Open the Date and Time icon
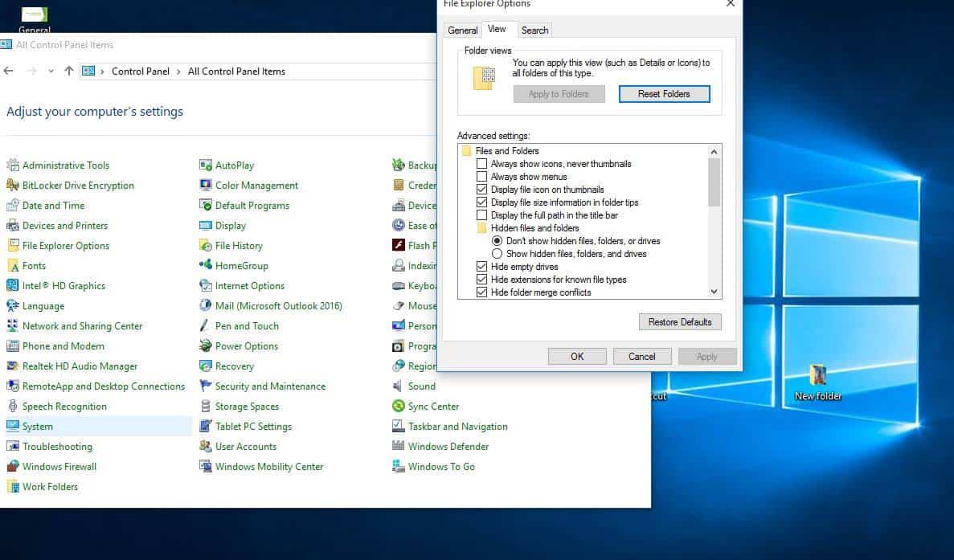 tap(13, 205)
